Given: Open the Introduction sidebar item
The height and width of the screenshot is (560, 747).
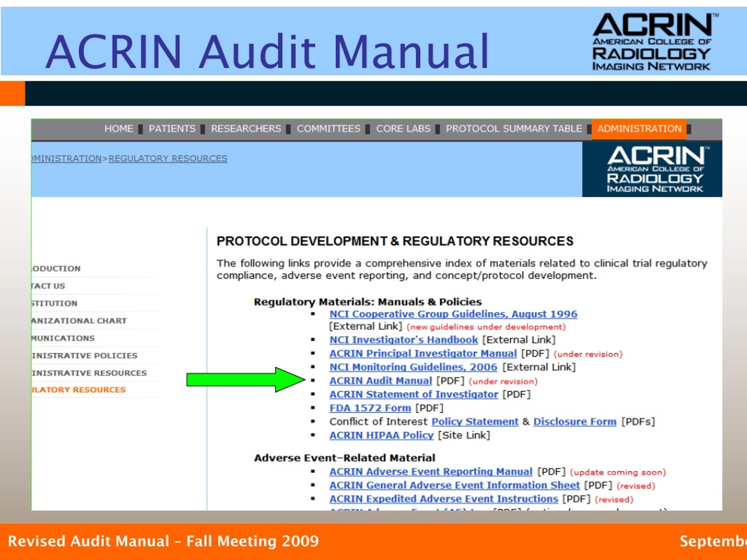Looking at the screenshot, I should 56,268.
